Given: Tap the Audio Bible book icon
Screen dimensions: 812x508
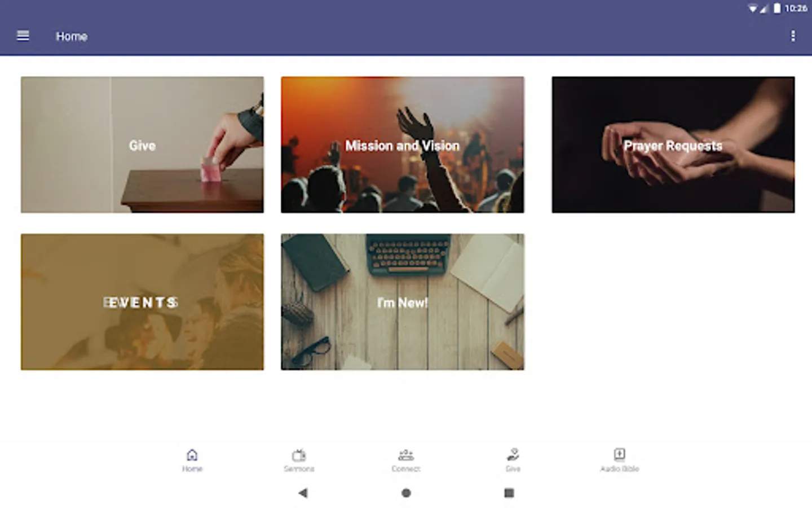Looking at the screenshot, I should pos(619,454).
